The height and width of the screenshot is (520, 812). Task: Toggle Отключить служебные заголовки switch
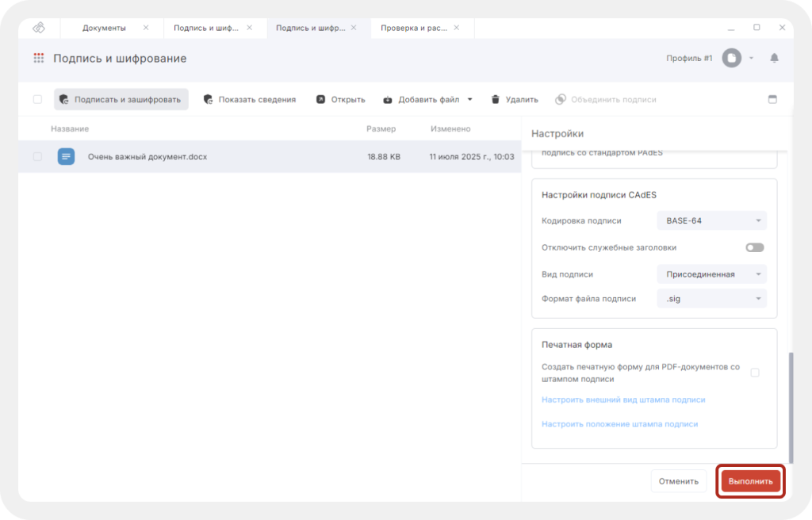(754, 247)
